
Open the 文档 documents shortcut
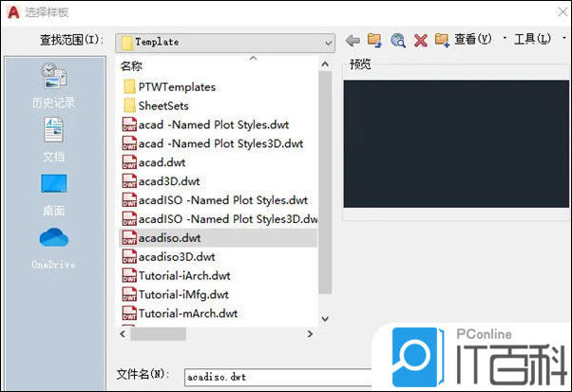tap(53, 140)
